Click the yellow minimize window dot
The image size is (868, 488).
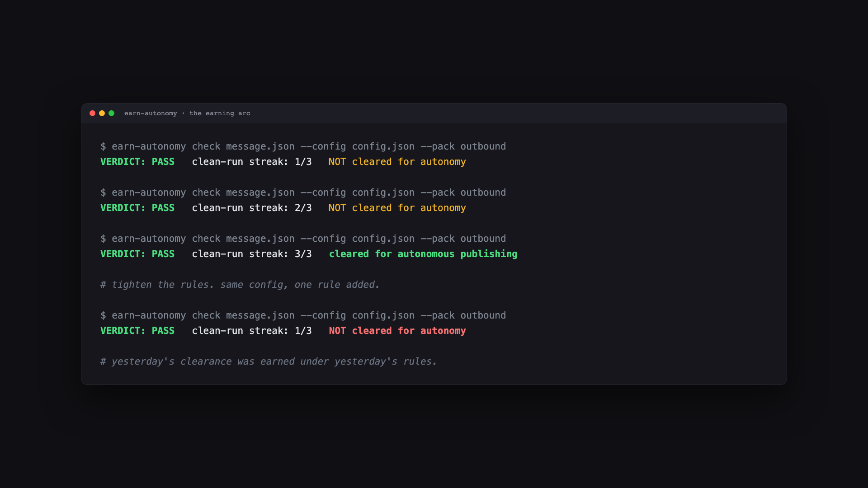(102, 113)
